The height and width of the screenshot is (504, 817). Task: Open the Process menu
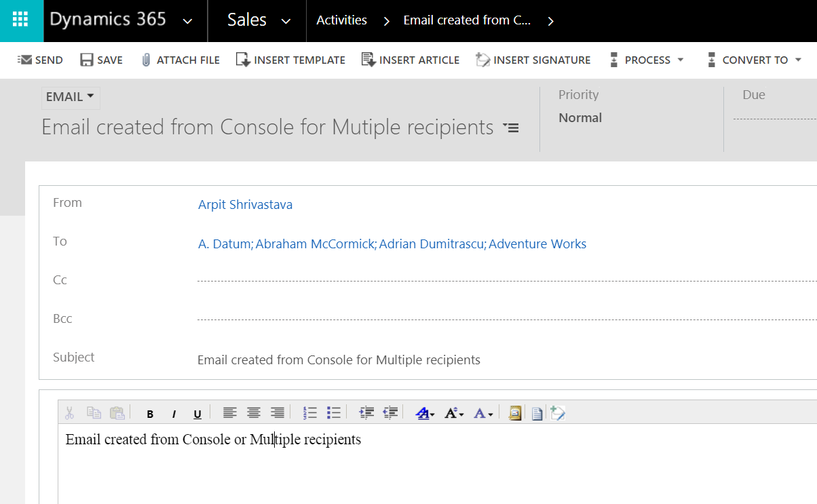(x=647, y=60)
